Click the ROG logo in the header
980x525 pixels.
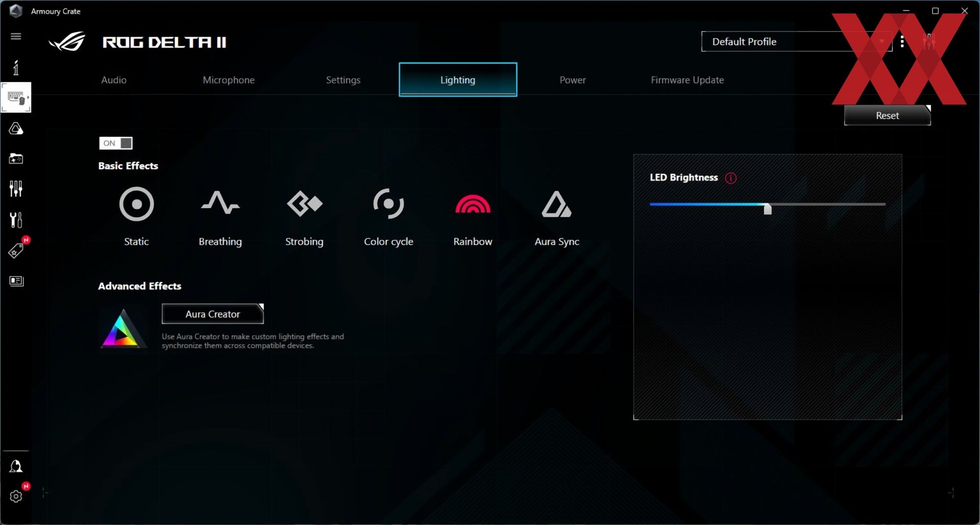[x=67, y=42]
